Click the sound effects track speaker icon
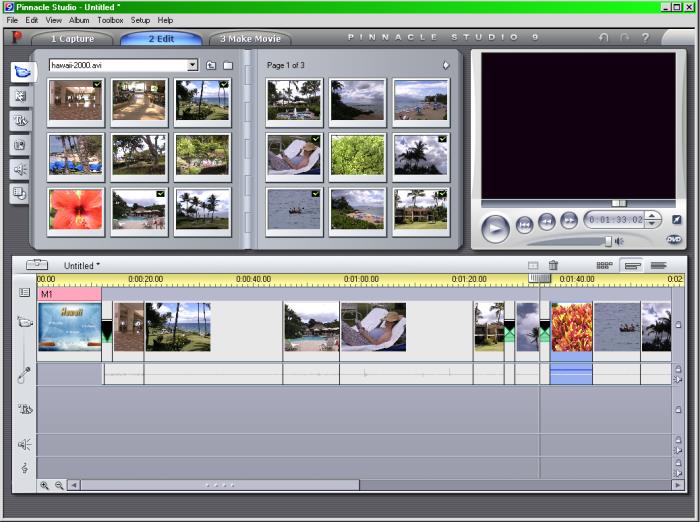 (25, 444)
